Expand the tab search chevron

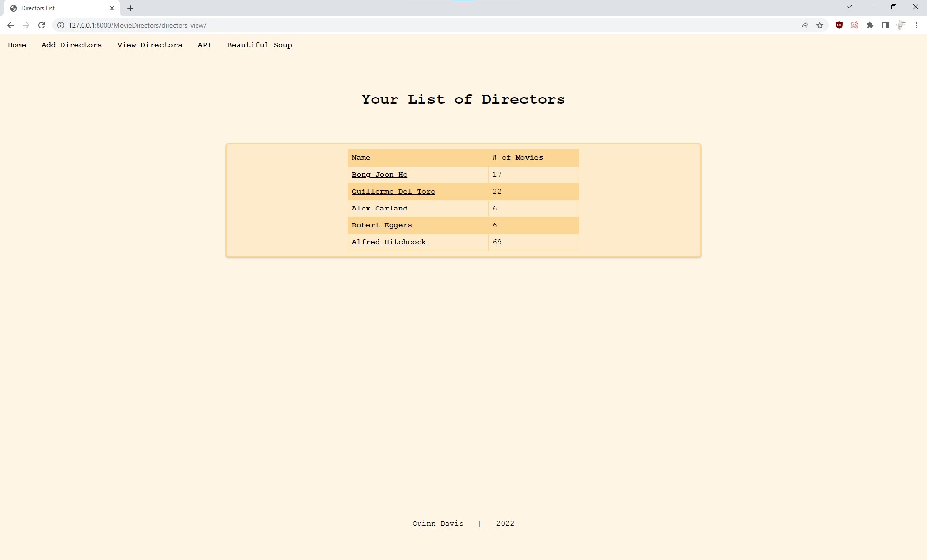coord(849,7)
